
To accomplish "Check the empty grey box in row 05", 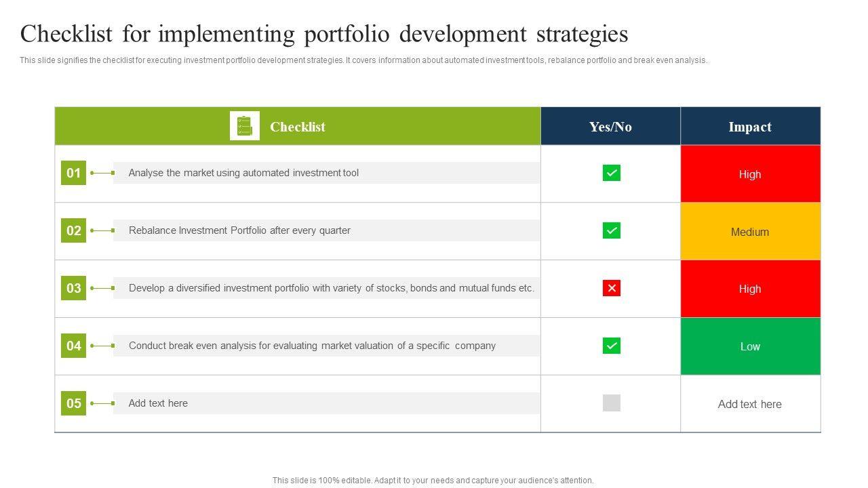I will [x=611, y=403].
